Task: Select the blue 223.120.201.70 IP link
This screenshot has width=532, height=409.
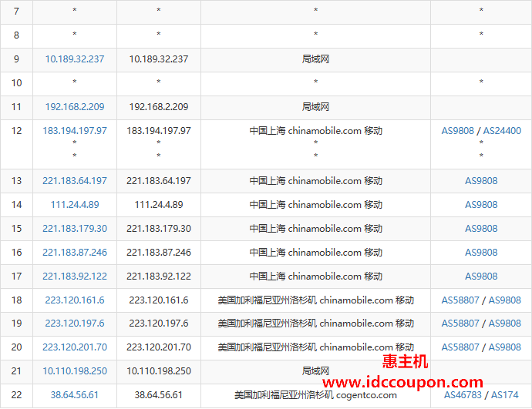Action: tap(75, 347)
